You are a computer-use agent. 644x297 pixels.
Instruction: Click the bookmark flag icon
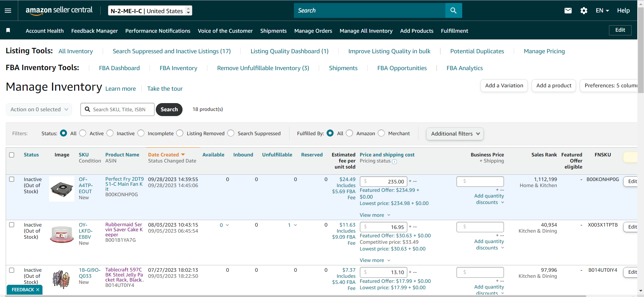tap(8, 30)
